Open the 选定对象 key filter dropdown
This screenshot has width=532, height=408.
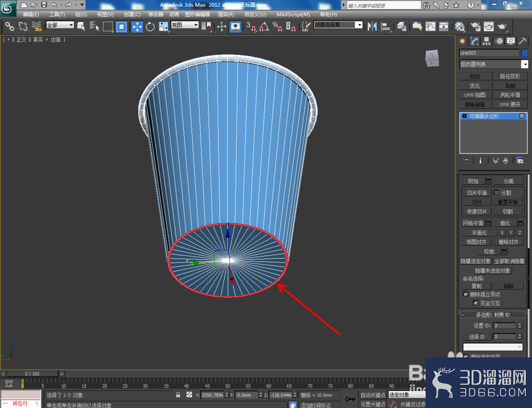point(406,395)
